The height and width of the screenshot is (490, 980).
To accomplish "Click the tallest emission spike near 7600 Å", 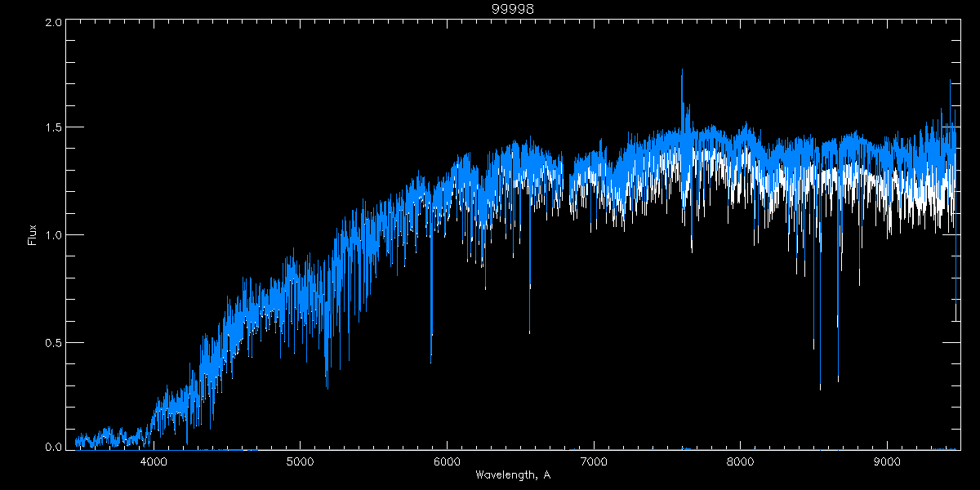I will coord(682,73).
